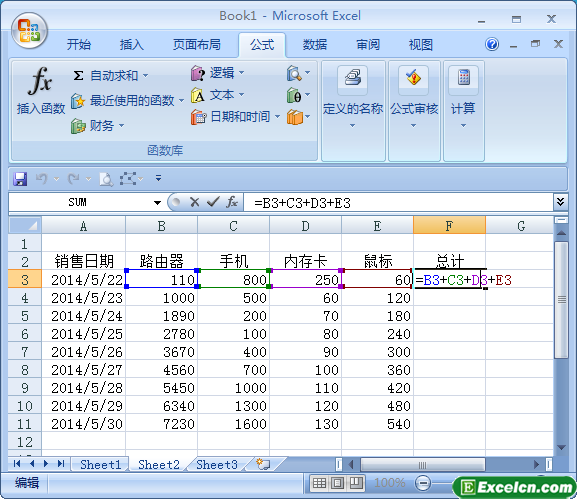Click inside the formula bar text
This screenshot has height=499, width=577.
[x=302, y=203]
